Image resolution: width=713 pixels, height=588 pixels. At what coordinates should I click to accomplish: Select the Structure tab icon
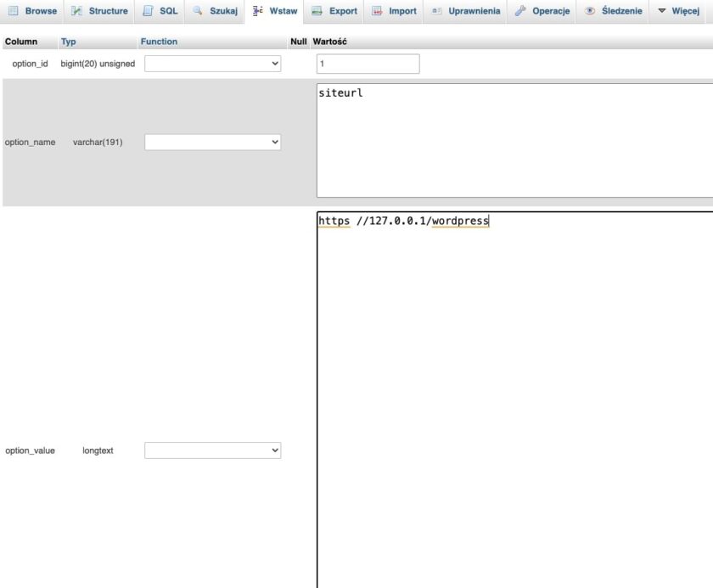tap(75, 11)
